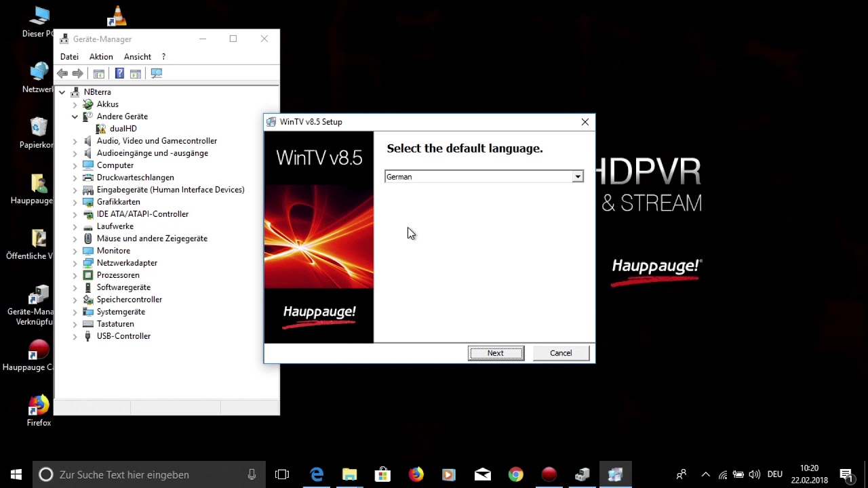Click the red Hauppauge Capture taskbar icon
Viewport: 868px width, 488px height.
(x=549, y=474)
